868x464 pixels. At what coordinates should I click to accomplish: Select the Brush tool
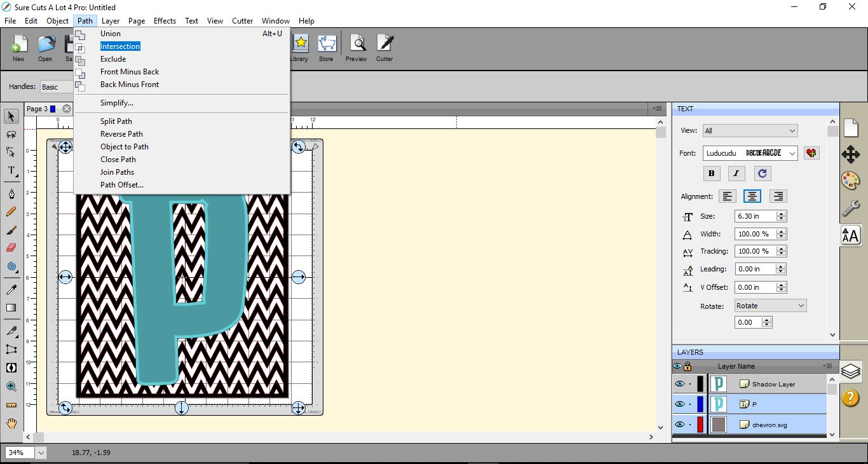(x=11, y=230)
